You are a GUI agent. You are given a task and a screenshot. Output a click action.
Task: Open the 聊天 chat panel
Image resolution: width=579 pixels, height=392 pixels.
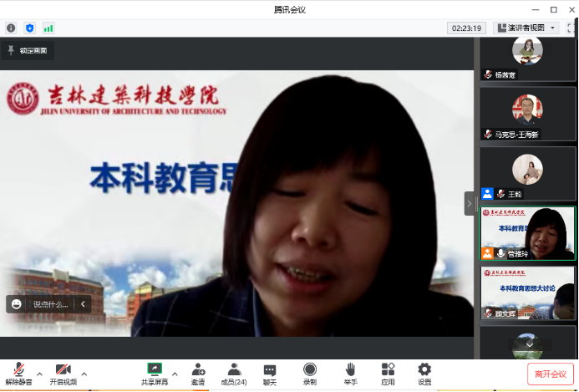270,374
